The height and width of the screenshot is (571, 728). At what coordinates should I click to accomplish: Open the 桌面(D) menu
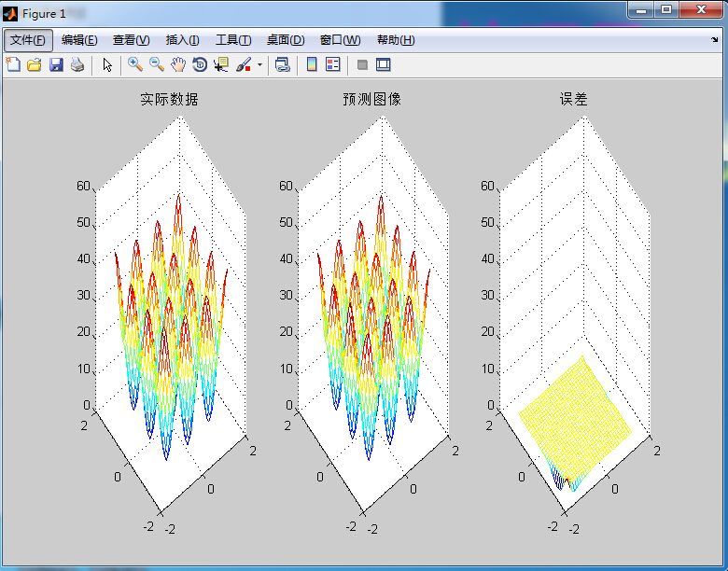(286, 40)
